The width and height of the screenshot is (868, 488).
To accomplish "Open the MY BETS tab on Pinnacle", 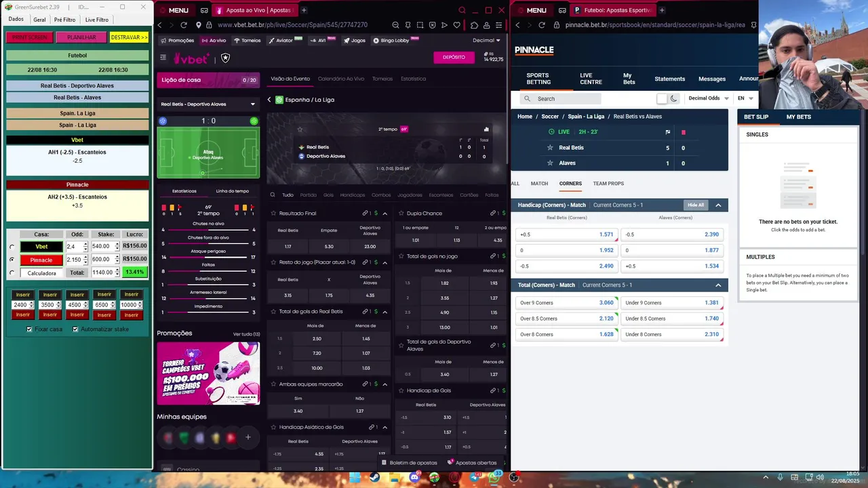I will pyautogui.click(x=798, y=117).
